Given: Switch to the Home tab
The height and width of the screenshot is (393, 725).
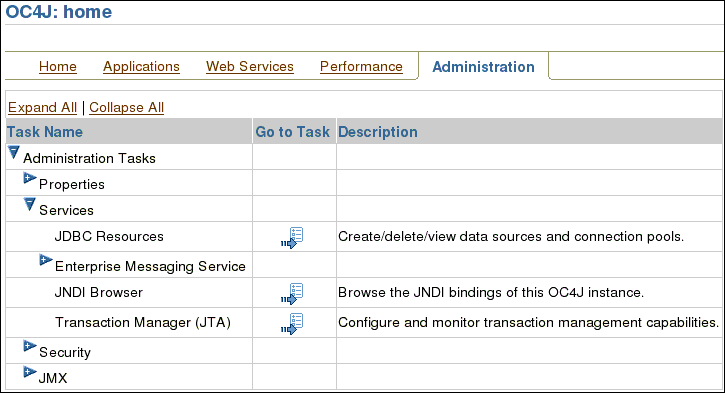Looking at the screenshot, I should [58, 67].
